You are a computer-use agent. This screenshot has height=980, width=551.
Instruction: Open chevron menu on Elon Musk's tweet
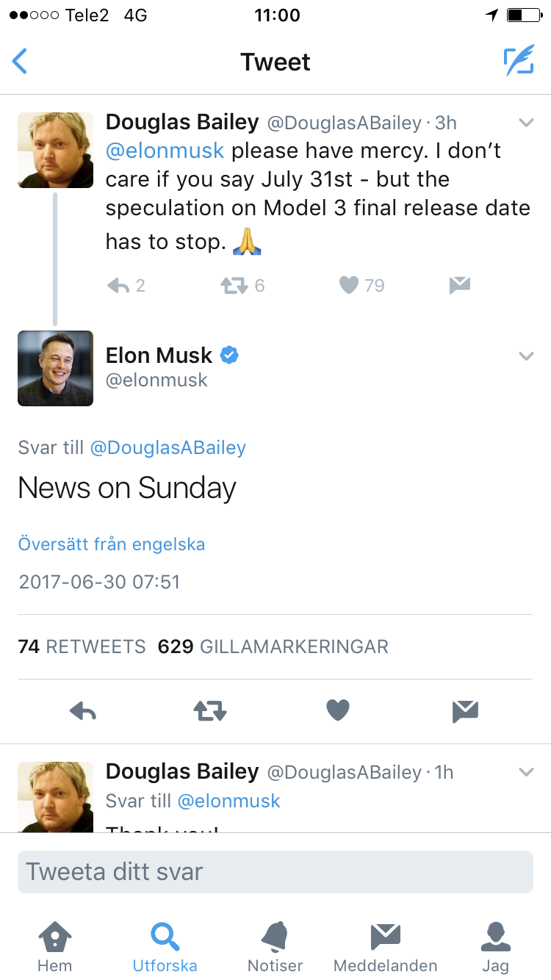(526, 356)
